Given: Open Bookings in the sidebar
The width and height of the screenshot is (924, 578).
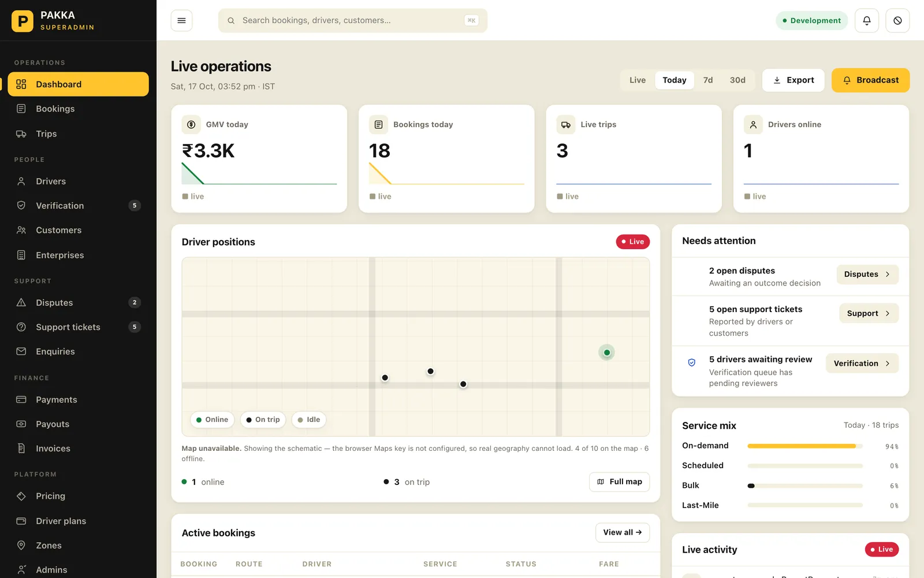Looking at the screenshot, I should (x=79, y=109).
